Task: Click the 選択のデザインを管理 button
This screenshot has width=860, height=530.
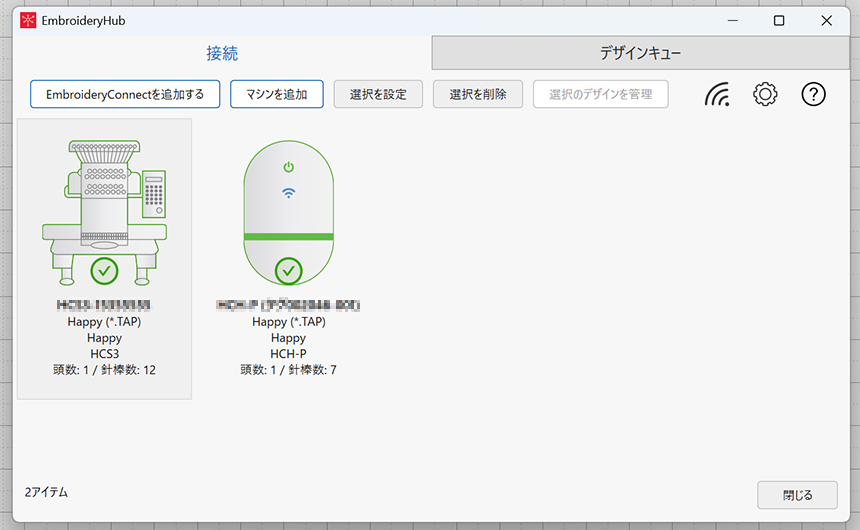Action: click(x=601, y=94)
